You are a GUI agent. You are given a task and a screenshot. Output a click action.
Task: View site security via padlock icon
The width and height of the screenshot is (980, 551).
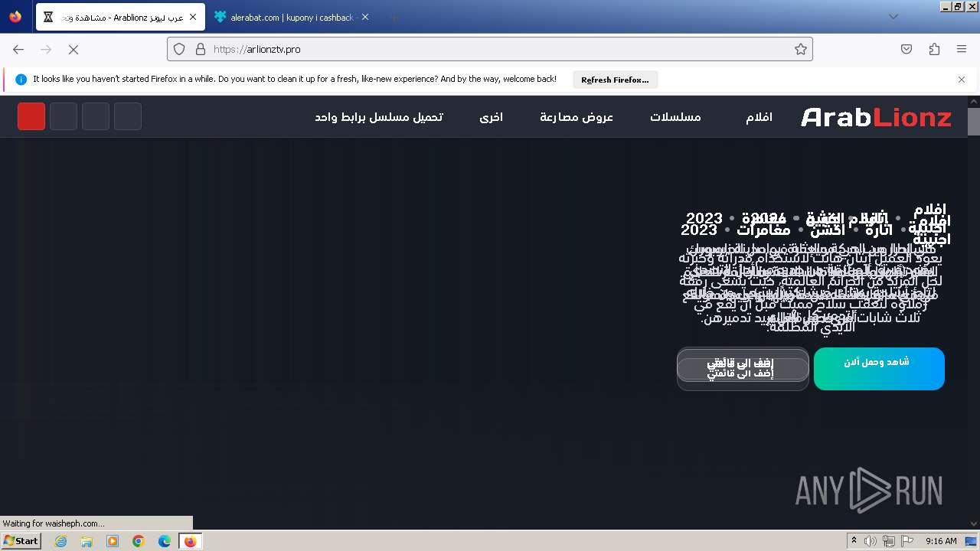[201, 49]
